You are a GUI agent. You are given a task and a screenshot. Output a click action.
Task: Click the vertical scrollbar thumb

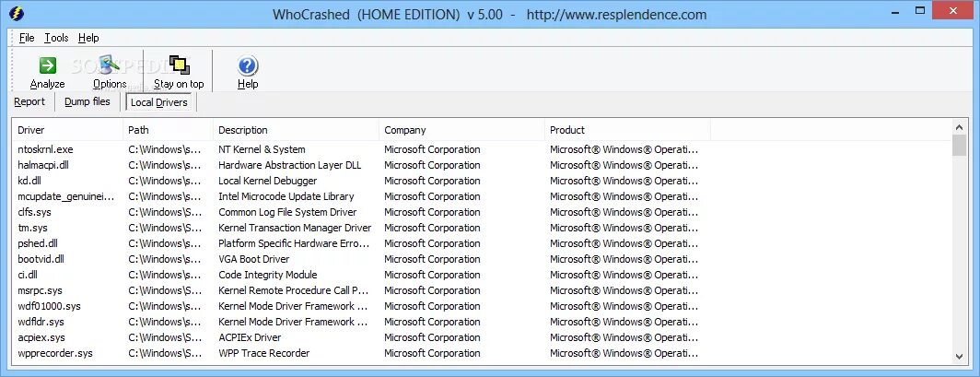[959, 146]
